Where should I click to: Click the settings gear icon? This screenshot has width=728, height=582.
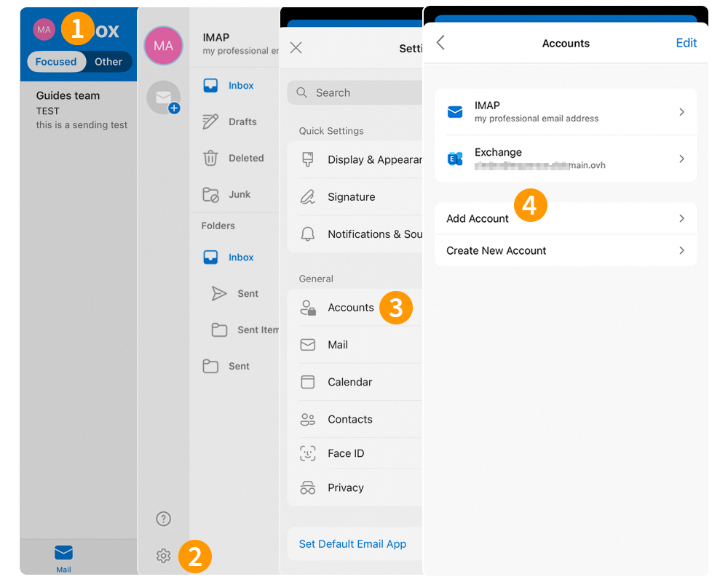tap(163, 555)
